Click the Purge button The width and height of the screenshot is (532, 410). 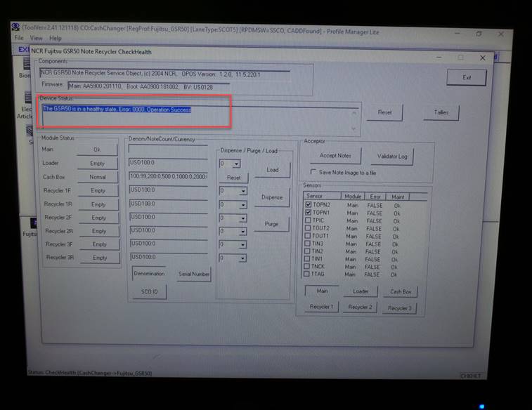click(x=271, y=224)
